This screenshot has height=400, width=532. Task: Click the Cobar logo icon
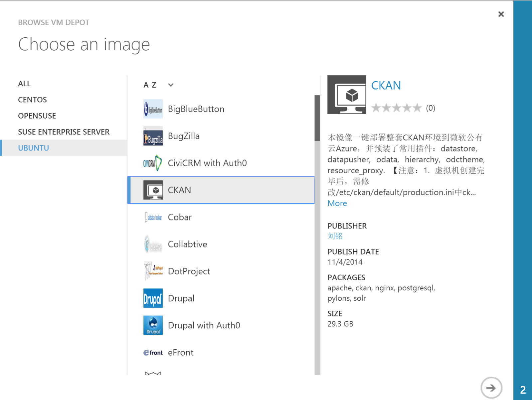(x=153, y=217)
